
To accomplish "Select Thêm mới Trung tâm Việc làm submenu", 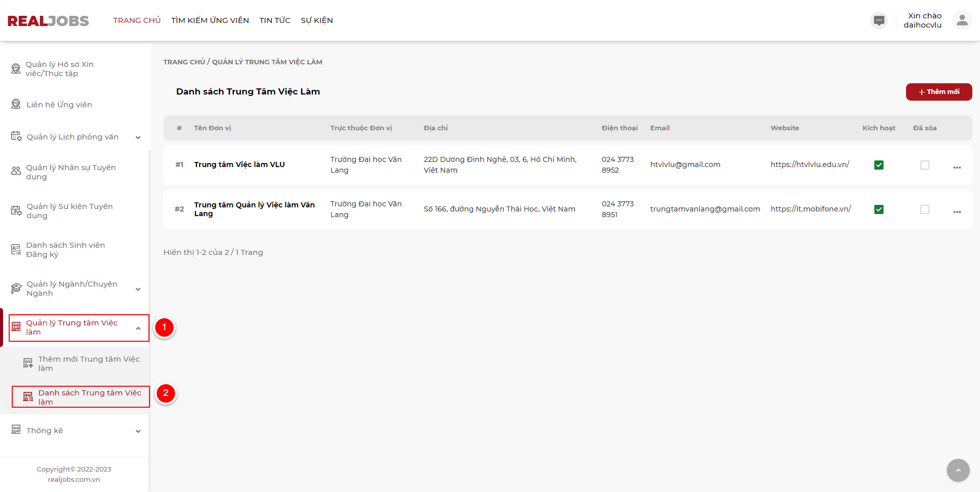I will [x=88, y=364].
